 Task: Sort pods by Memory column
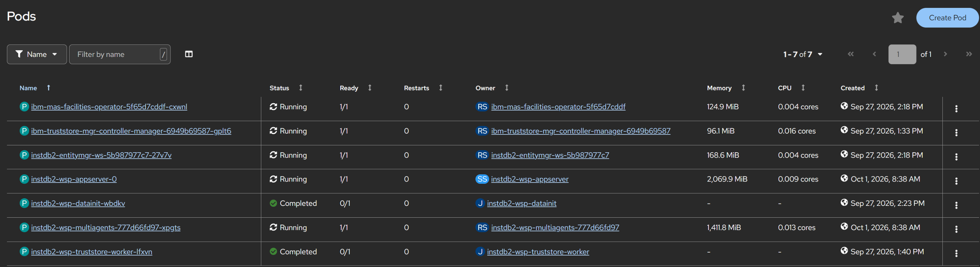743,88
